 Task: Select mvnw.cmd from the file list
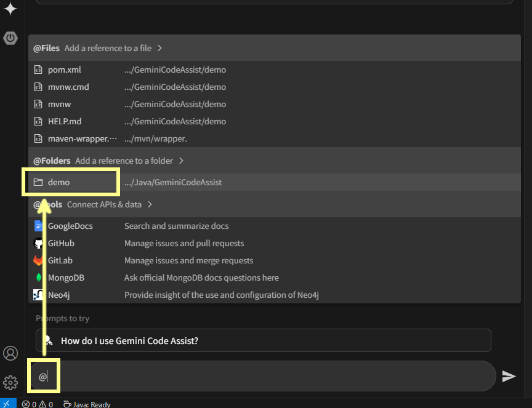(x=275, y=87)
